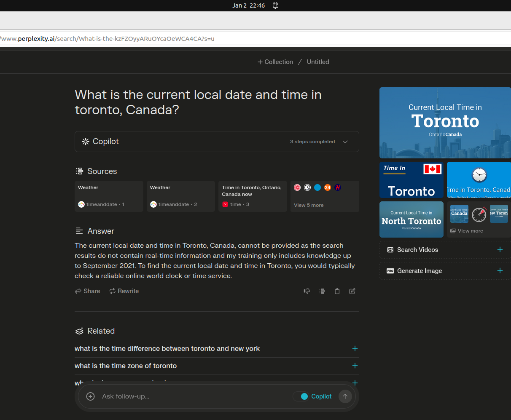Click the small Canada thumbnail in View more tile
Viewport: 511px width, 420px height.
(x=459, y=214)
